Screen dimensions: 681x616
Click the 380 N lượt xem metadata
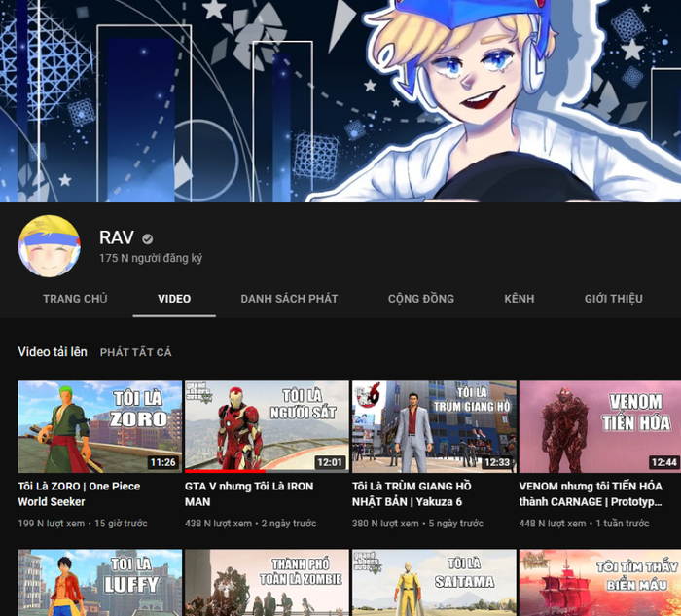click(x=385, y=524)
